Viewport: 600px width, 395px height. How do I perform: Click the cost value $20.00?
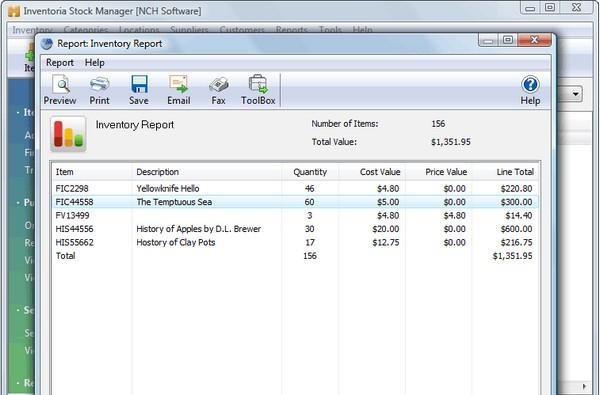point(386,229)
